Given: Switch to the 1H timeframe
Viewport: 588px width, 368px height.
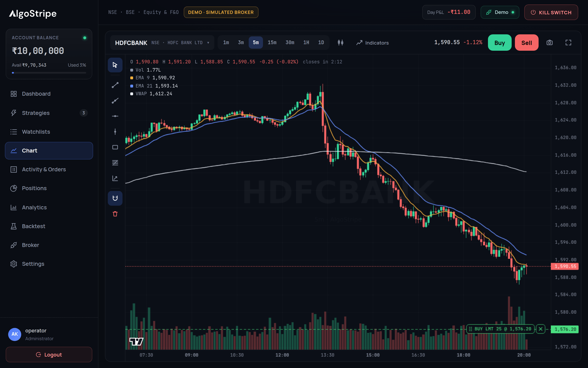Looking at the screenshot, I should (306, 43).
